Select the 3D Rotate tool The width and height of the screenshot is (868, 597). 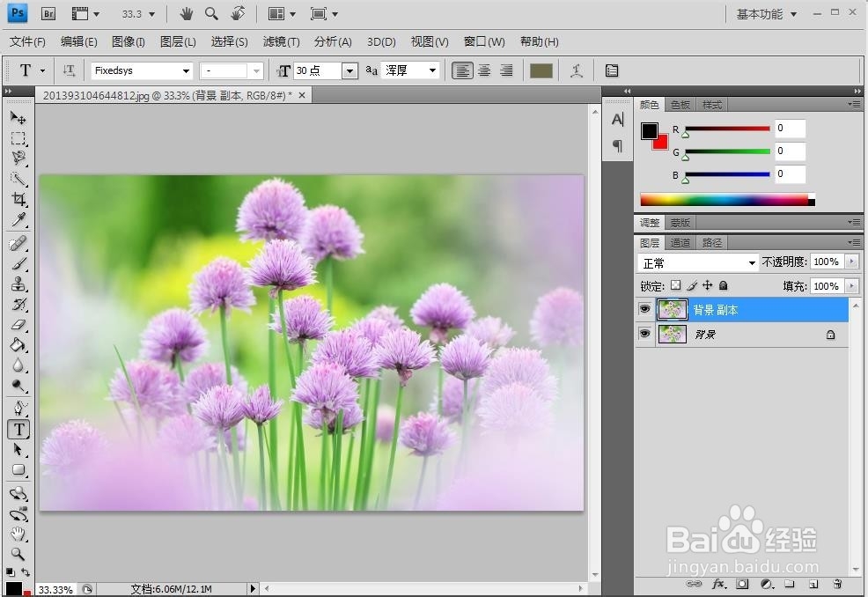click(18, 493)
